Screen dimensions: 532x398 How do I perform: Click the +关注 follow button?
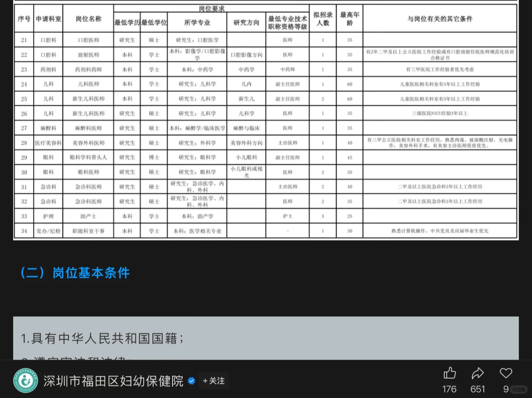(x=213, y=381)
